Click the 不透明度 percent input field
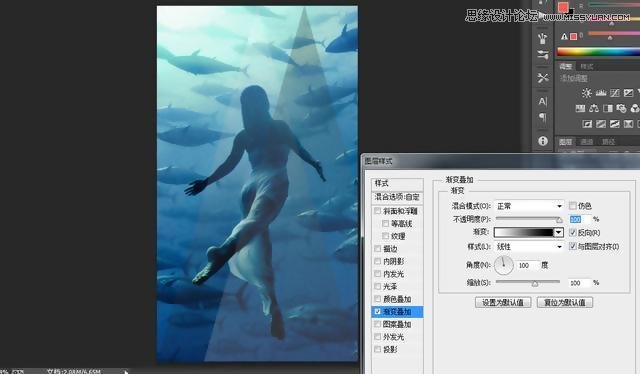 click(579, 219)
